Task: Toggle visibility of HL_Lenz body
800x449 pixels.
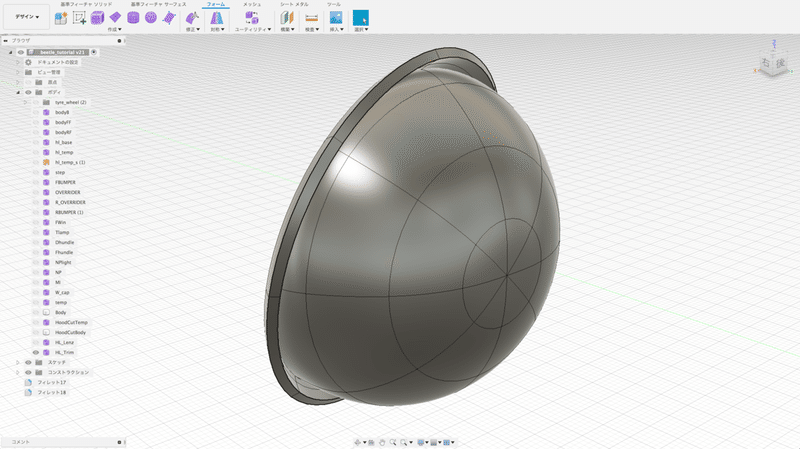Action: pos(36,342)
